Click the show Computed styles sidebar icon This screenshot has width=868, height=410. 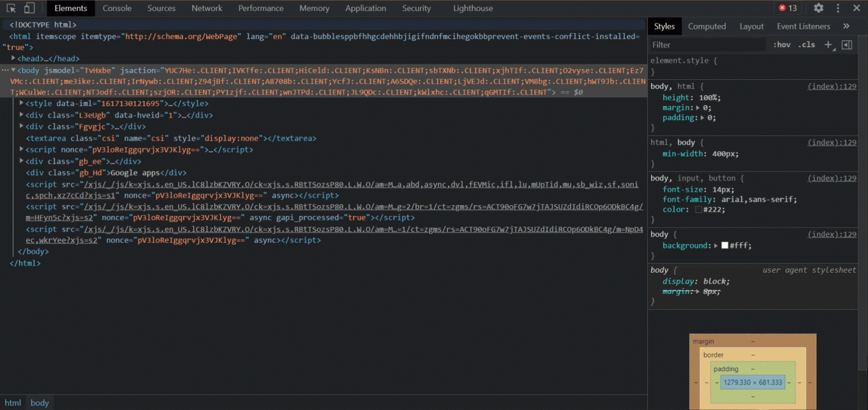(x=707, y=26)
